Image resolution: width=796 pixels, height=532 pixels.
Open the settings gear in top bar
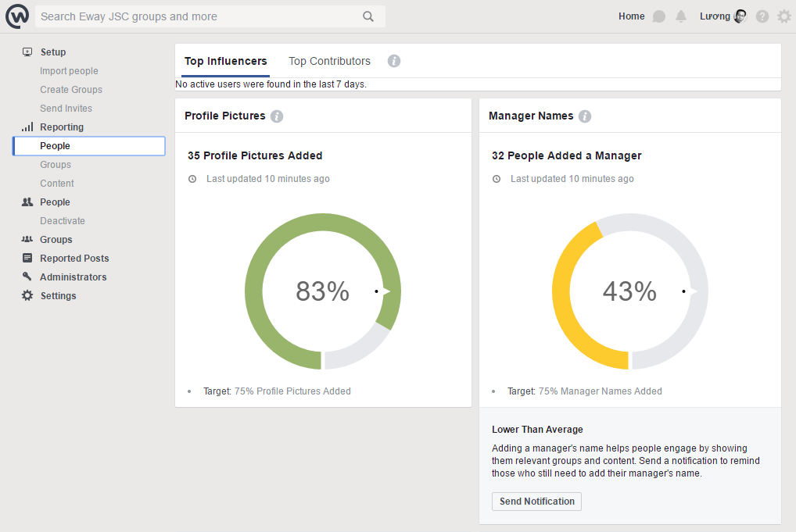pyautogui.click(x=783, y=16)
